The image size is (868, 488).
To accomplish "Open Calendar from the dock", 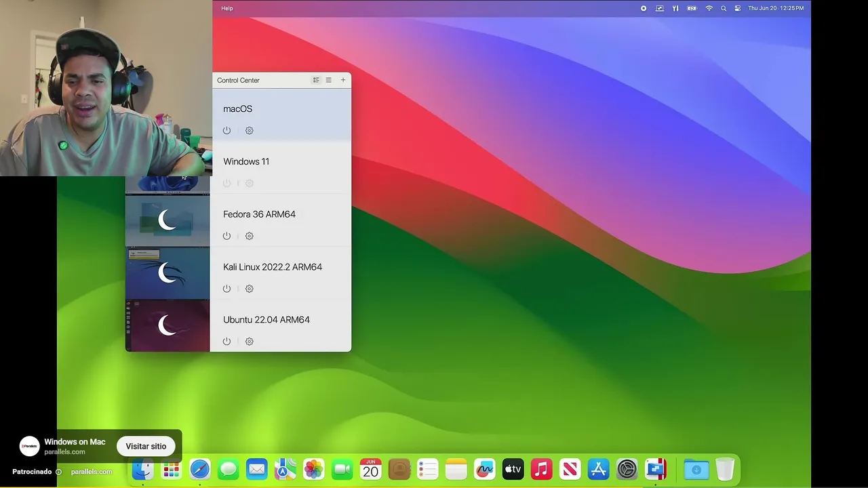I will click(x=370, y=469).
